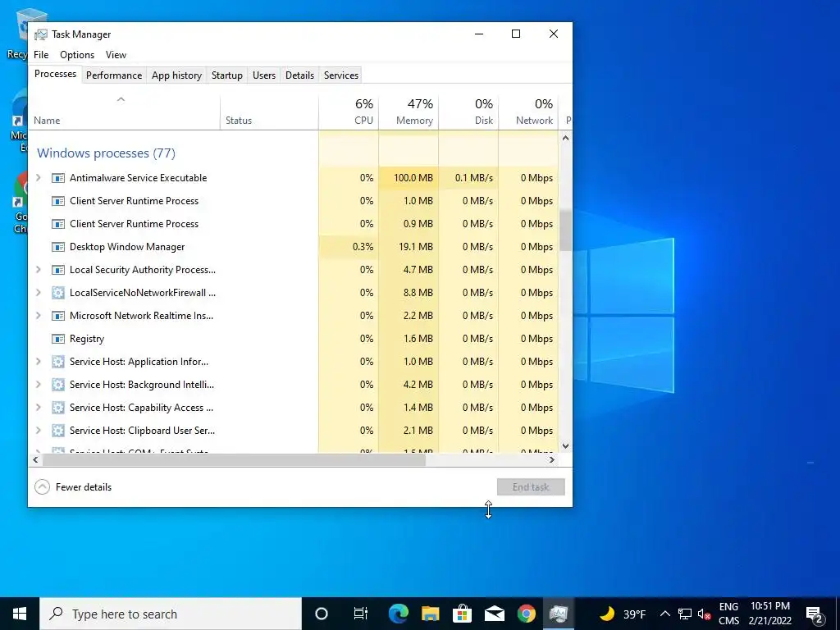Screen dimensions: 840x630
Task: Select the first Client Server Runtime Process (1.0 MB)
Action: [294, 201]
